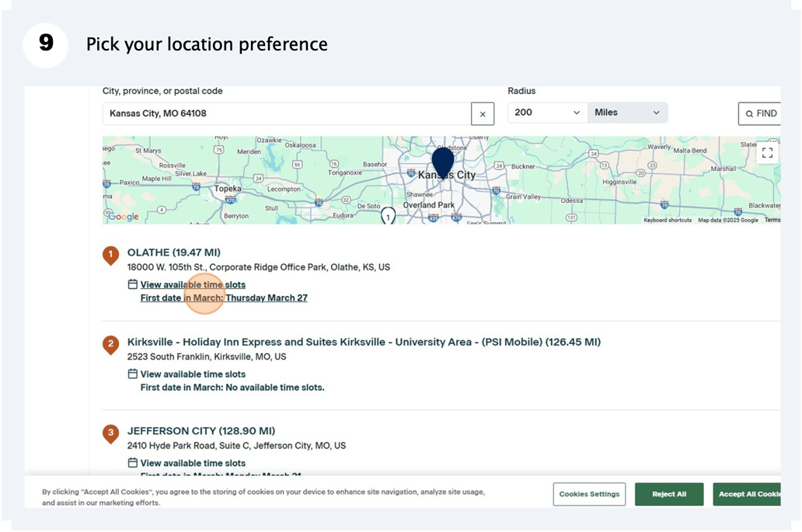Accept all cookies
Image resolution: width=802 pixels, height=532 pixels.
click(x=748, y=494)
